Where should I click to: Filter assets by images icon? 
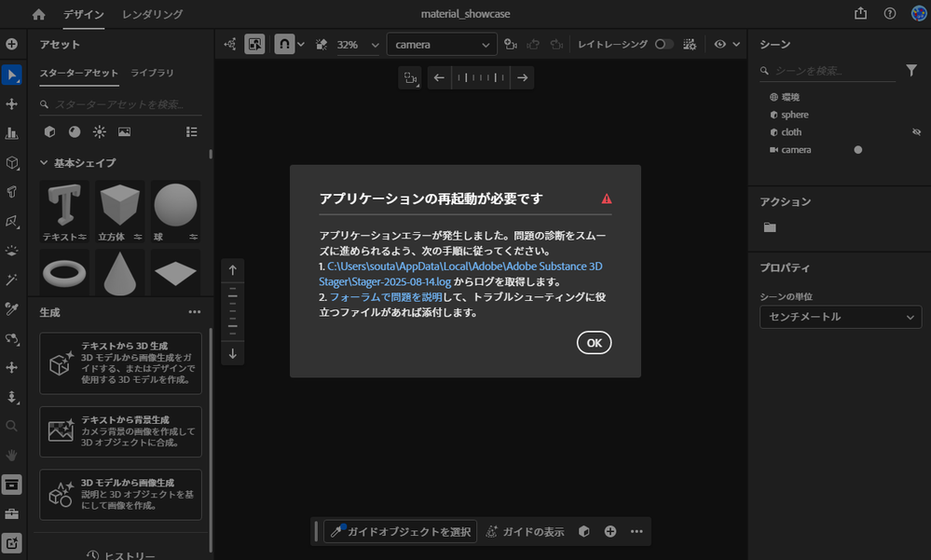coord(124,131)
